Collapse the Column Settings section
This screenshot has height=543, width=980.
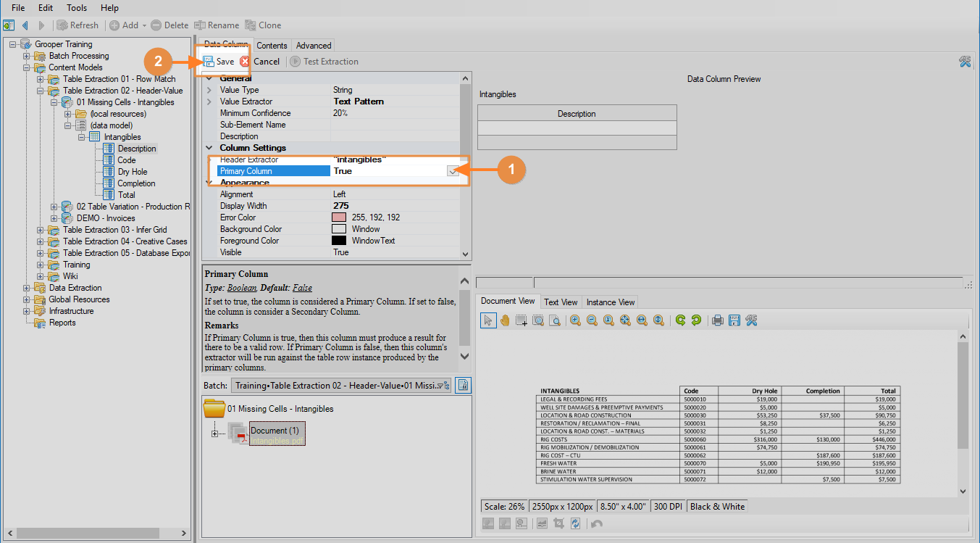point(209,148)
